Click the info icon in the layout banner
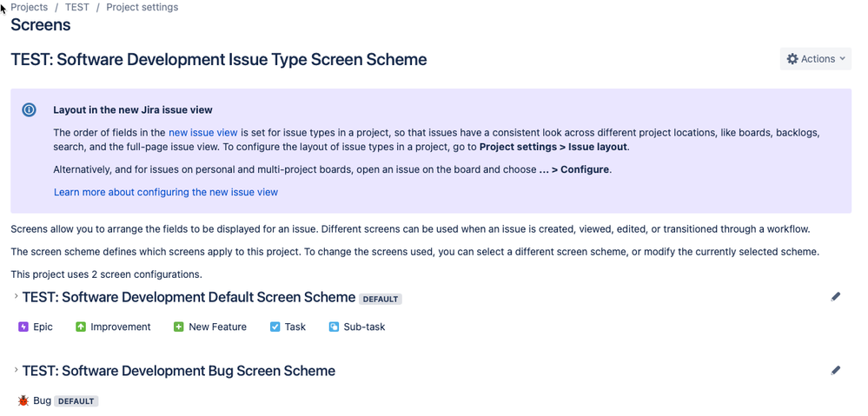Image resolution: width=868 pixels, height=416 pixels. [x=29, y=109]
